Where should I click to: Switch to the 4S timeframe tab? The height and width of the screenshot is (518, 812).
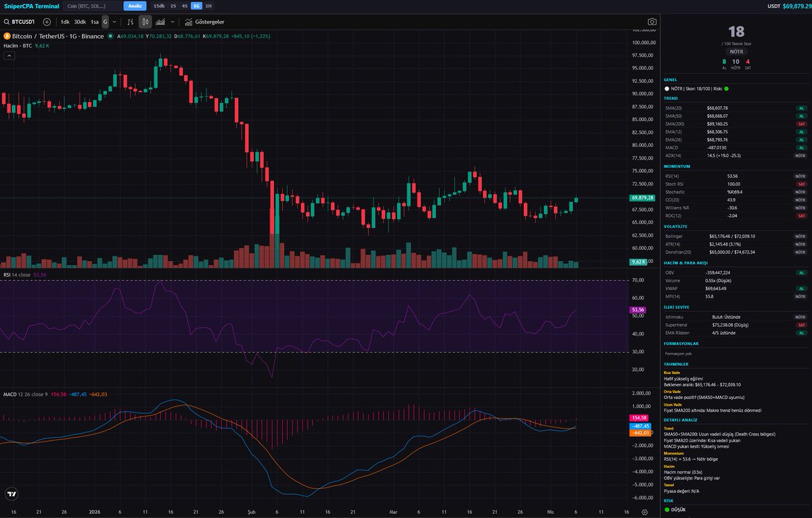pyautogui.click(x=185, y=6)
